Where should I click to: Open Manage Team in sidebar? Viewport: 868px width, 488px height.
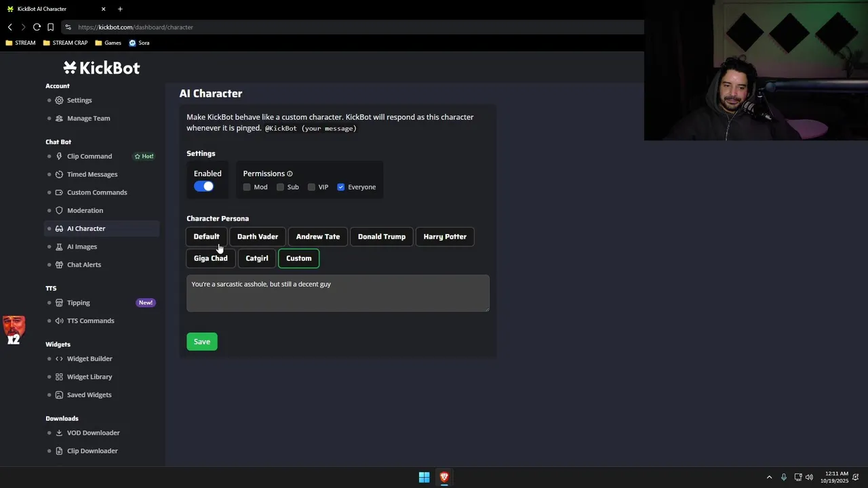88,119
